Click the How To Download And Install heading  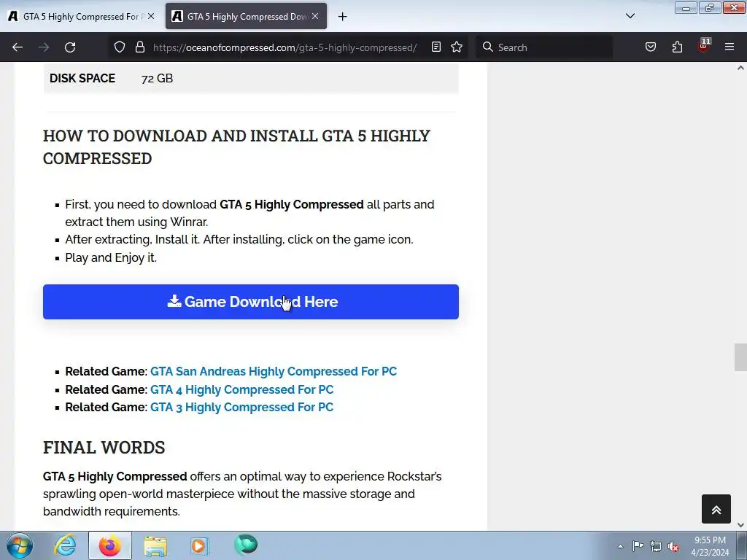tap(236, 147)
